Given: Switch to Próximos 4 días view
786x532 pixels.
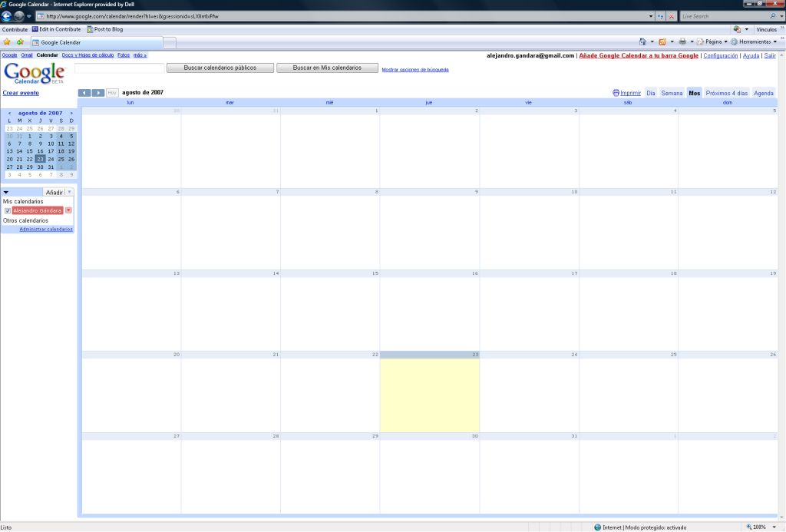Looking at the screenshot, I should [726, 93].
